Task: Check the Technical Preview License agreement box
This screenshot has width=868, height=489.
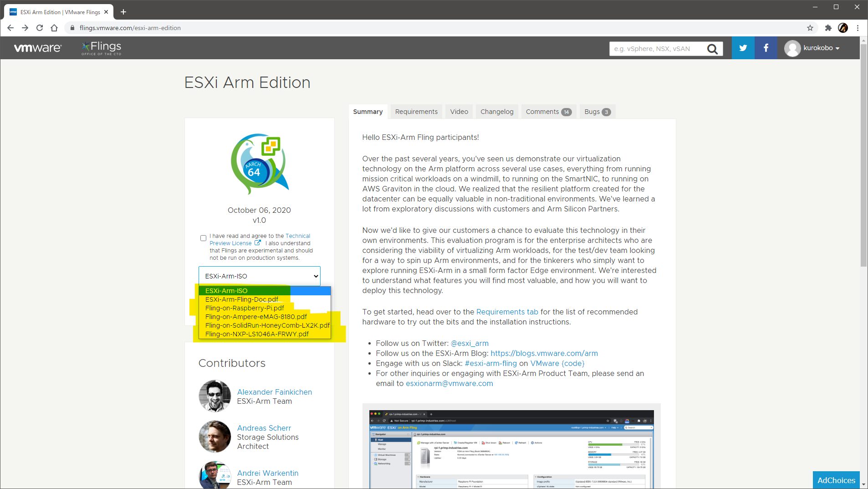Action: [x=203, y=238]
